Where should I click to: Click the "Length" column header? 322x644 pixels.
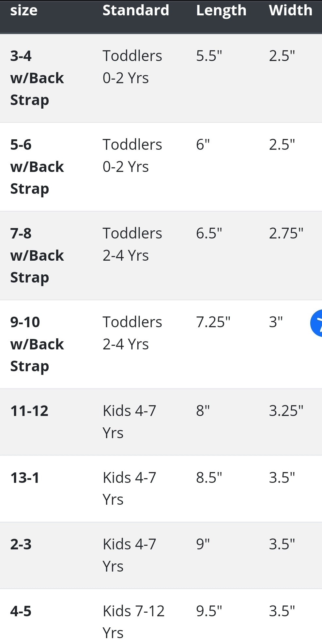pos(221,10)
